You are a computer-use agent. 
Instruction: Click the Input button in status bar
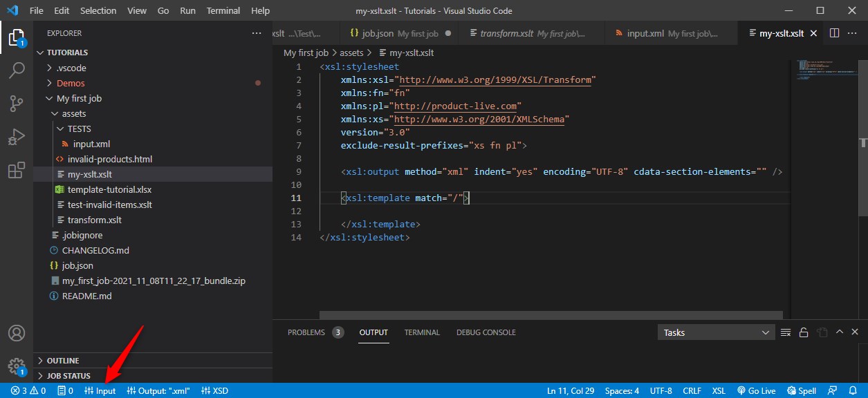tap(100, 390)
